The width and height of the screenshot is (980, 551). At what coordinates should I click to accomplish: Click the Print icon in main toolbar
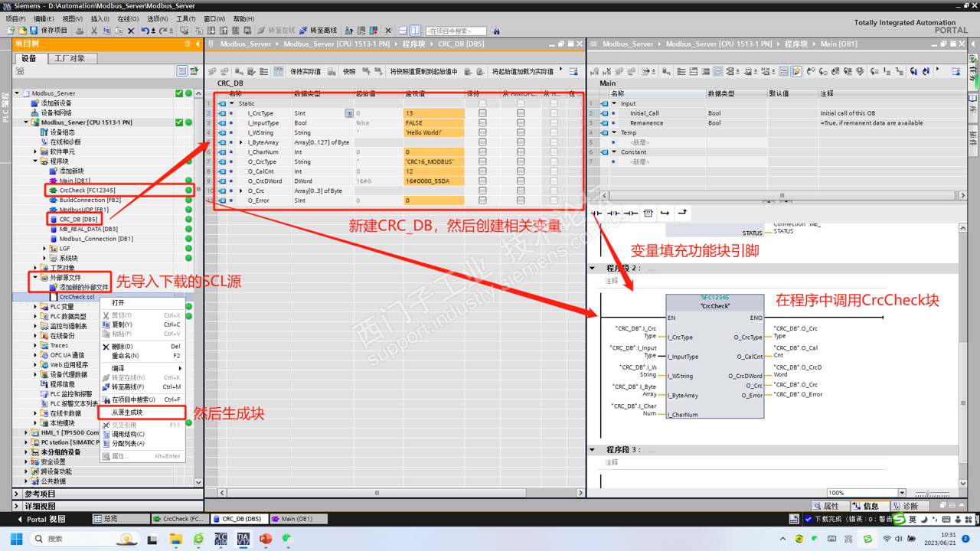coord(80,31)
